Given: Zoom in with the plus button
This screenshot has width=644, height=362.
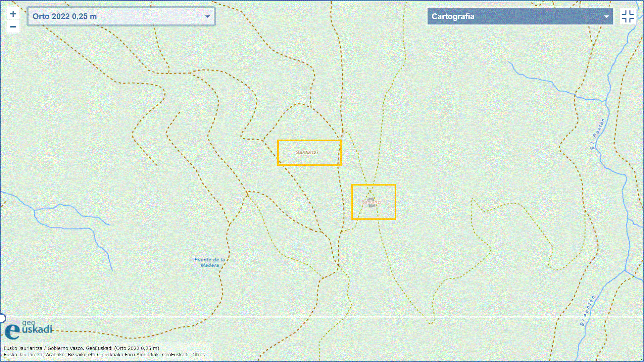Looking at the screenshot, I should point(13,14).
